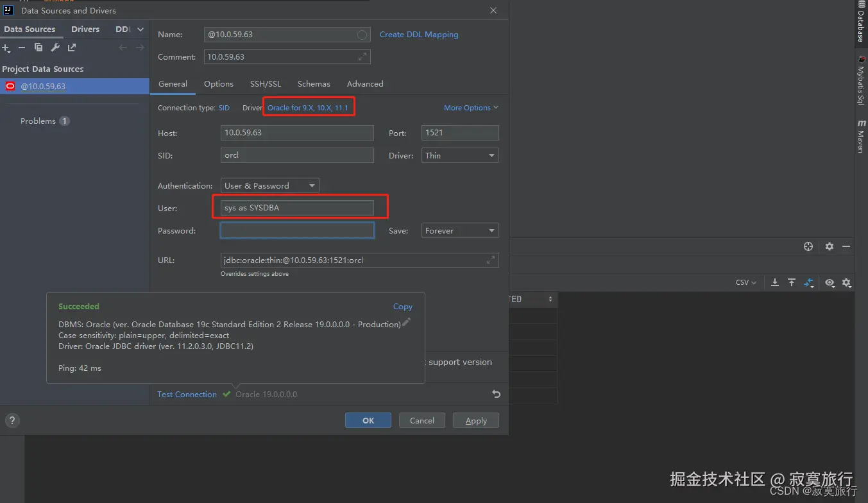Click the Host input field
The image size is (868, 503).
(x=297, y=133)
